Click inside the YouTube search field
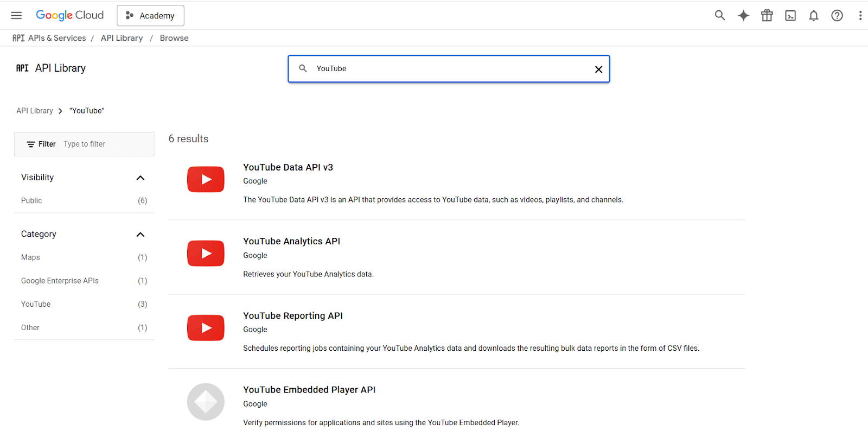Screen dimensions: 868x436 click(449, 69)
